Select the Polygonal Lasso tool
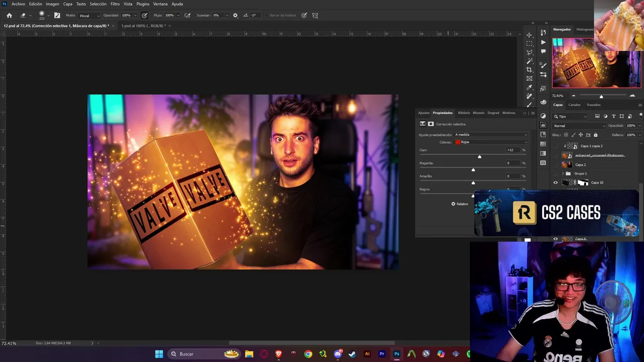Image resolution: width=644 pixels, height=362 pixels. click(529, 52)
